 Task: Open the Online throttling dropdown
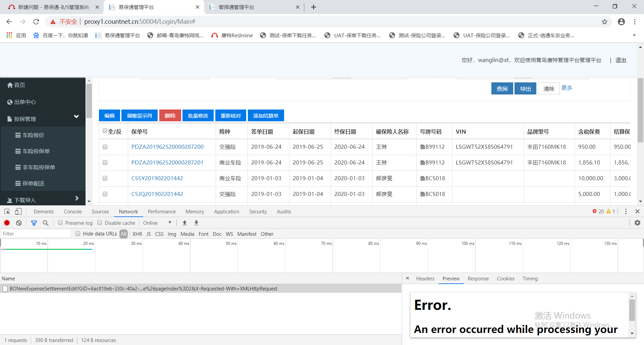tap(157, 223)
